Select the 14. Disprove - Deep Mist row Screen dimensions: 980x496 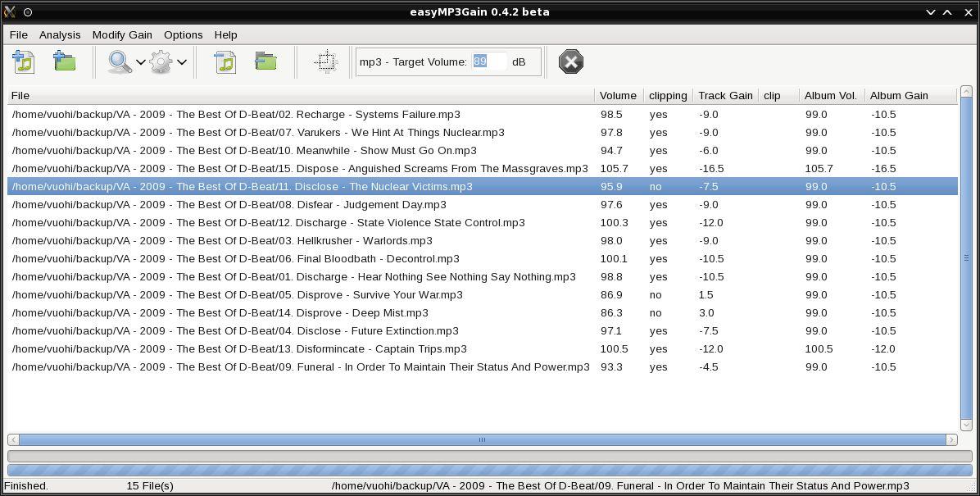coord(483,312)
